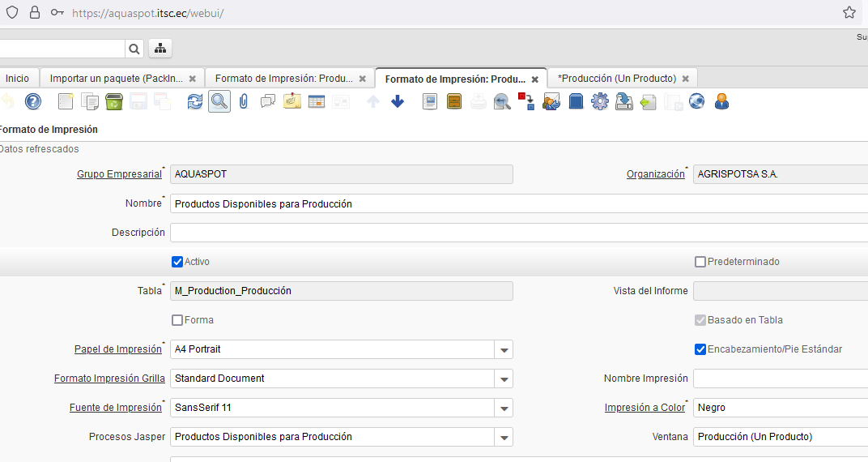Go to the next record with the down arrow
Image resolution: width=868 pixels, height=462 pixels.
[397, 101]
